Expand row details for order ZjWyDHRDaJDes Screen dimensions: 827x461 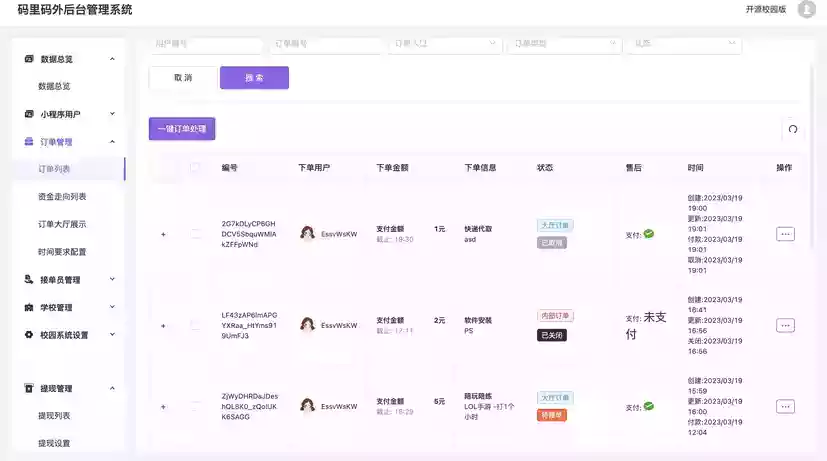pyautogui.click(x=163, y=407)
